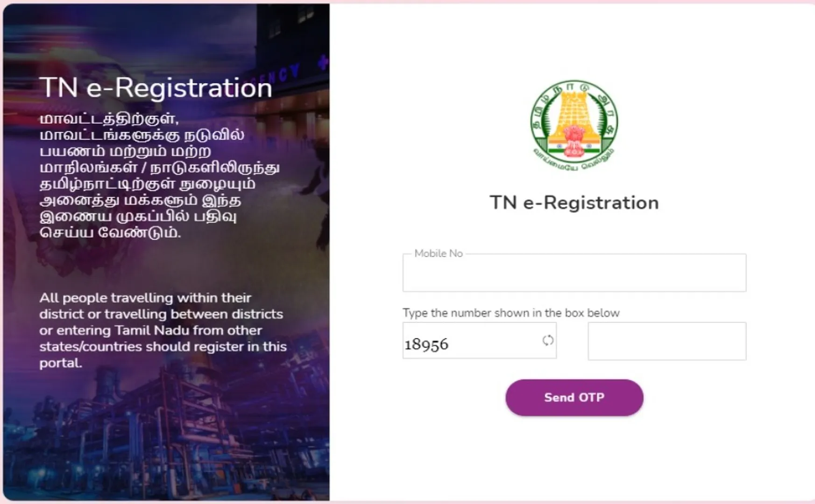Click the purple left banner panel
815x504 pixels.
(x=166, y=252)
